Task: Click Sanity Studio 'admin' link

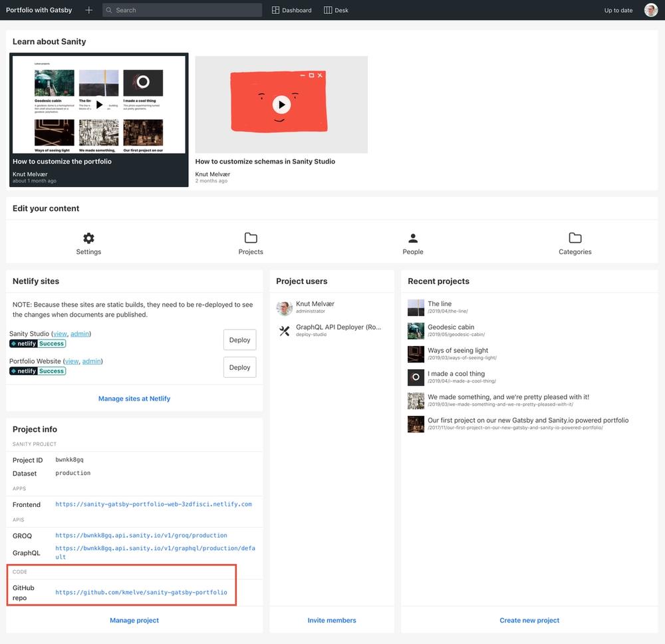Action: click(80, 334)
